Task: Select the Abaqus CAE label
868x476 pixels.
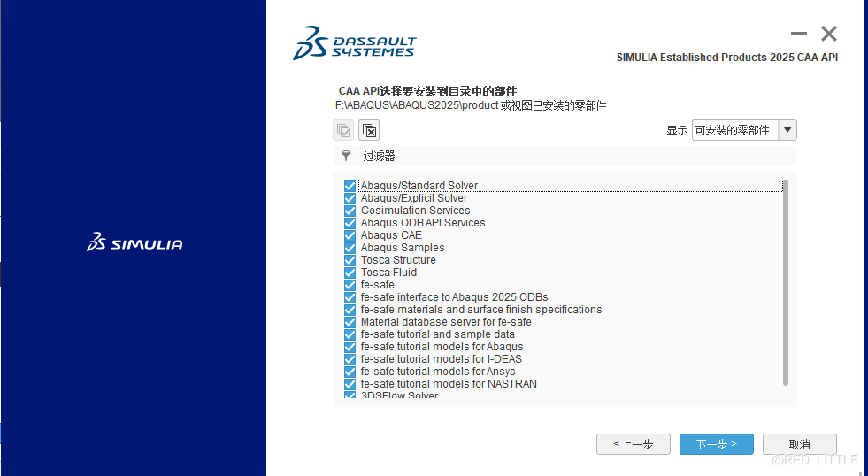Action: [391, 235]
